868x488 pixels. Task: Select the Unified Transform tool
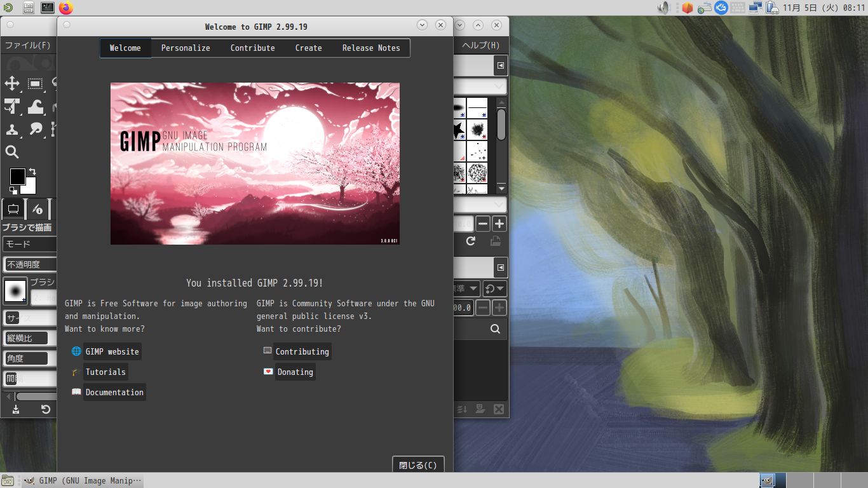[x=12, y=106]
